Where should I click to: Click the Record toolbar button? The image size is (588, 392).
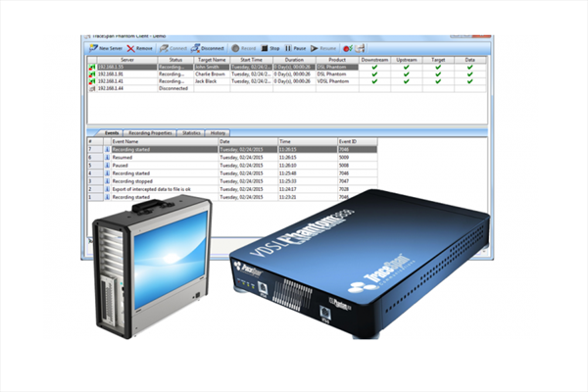click(x=243, y=48)
